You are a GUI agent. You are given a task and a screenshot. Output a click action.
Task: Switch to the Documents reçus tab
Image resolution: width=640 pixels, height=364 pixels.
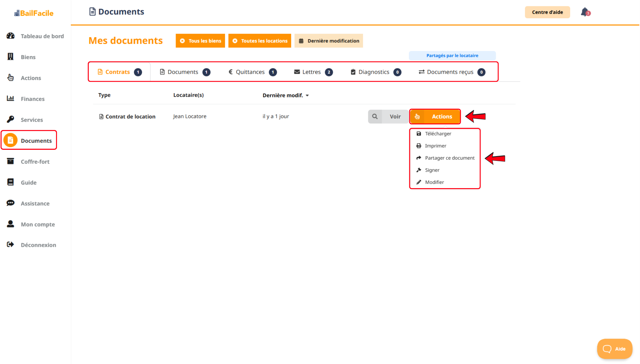(452, 72)
